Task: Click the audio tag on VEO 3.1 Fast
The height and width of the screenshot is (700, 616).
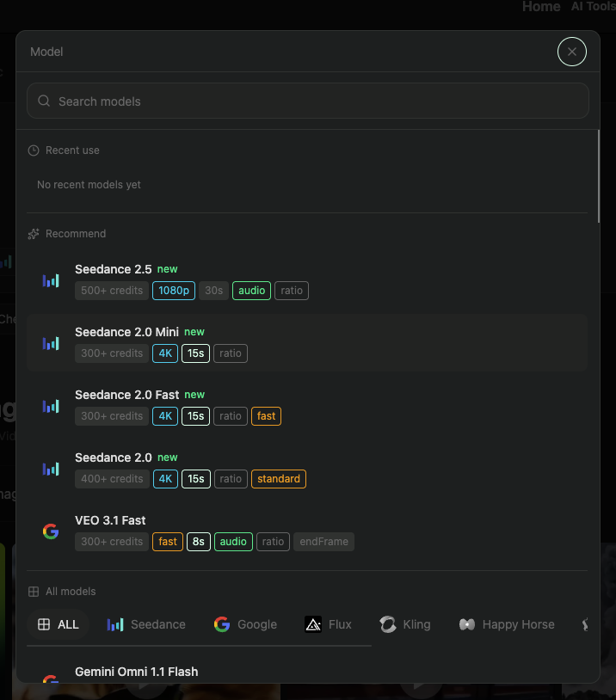Action: (x=233, y=542)
